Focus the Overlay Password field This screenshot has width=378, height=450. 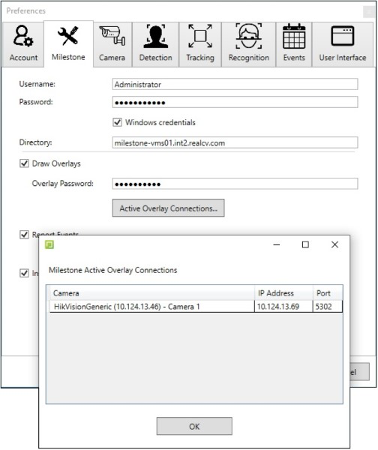click(235, 184)
